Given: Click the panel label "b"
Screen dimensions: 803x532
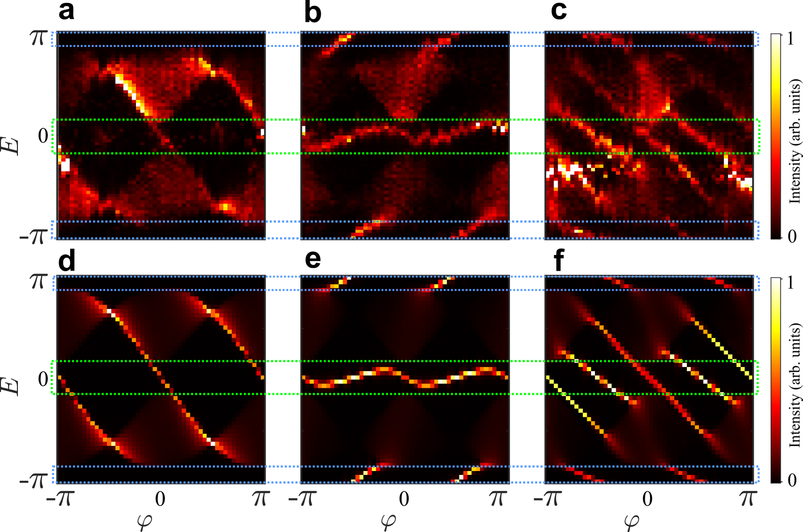Looking at the screenshot, I should [x=313, y=12].
